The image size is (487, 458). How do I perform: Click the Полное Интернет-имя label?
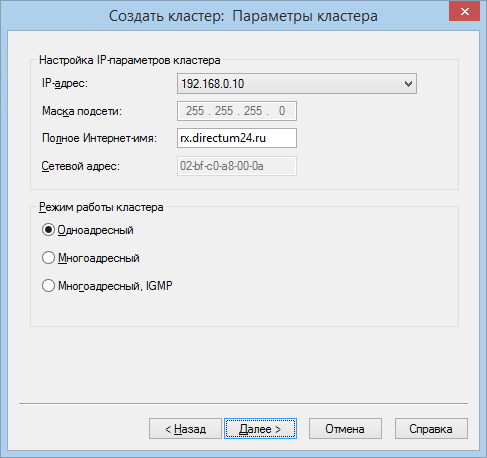tap(99, 138)
